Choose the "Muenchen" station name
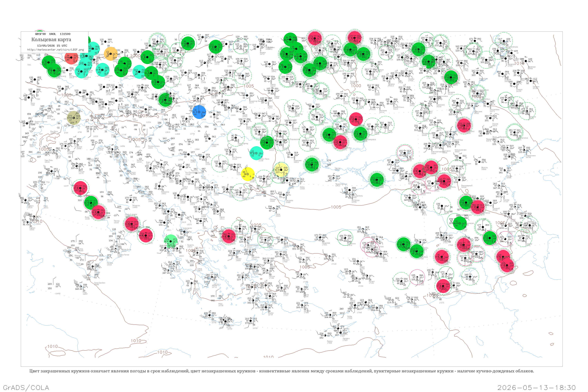The image size is (588, 392). pyautogui.click(x=112, y=110)
